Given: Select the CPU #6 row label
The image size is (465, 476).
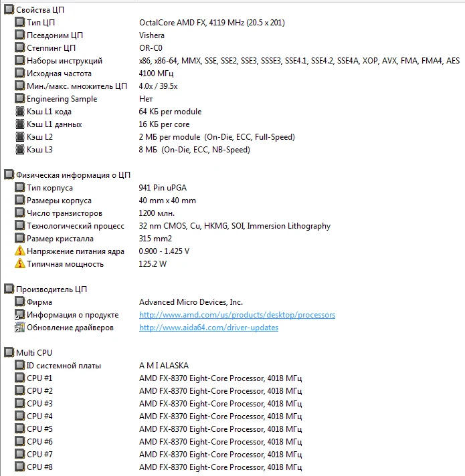Looking at the screenshot, I should (39, 442).
